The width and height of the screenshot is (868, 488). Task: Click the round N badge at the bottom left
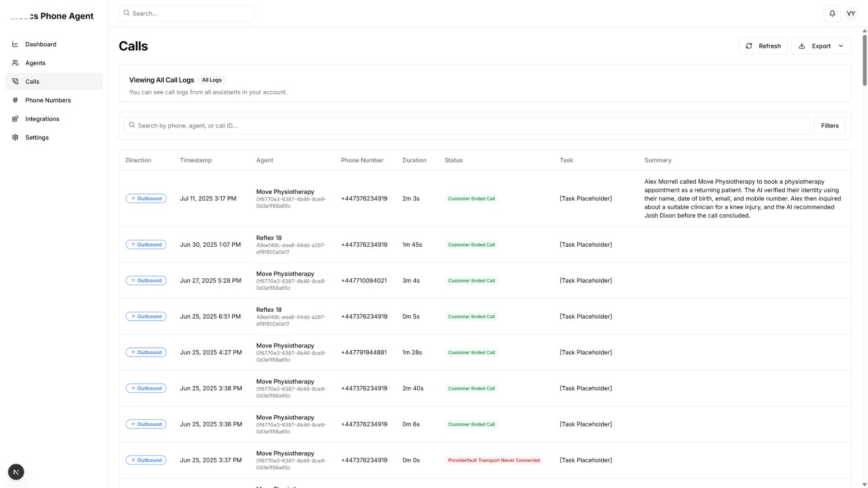[16, 472]
